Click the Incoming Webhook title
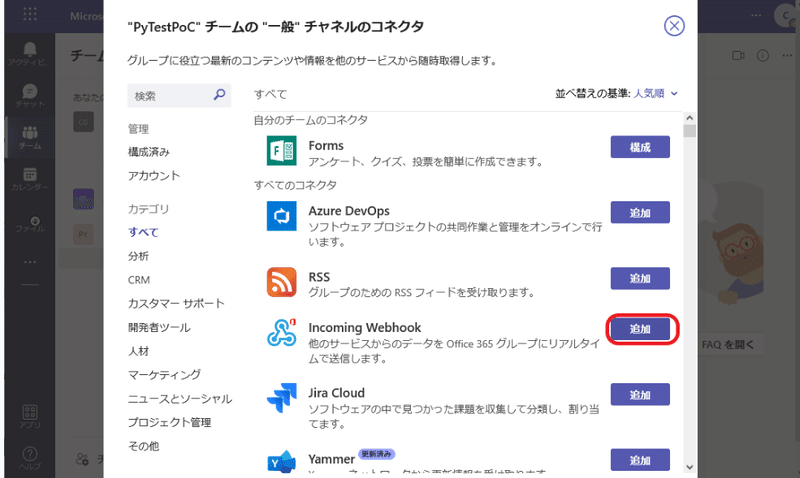Image resolution: width=800 pixels, height=478 pixels. coord(365,328)
